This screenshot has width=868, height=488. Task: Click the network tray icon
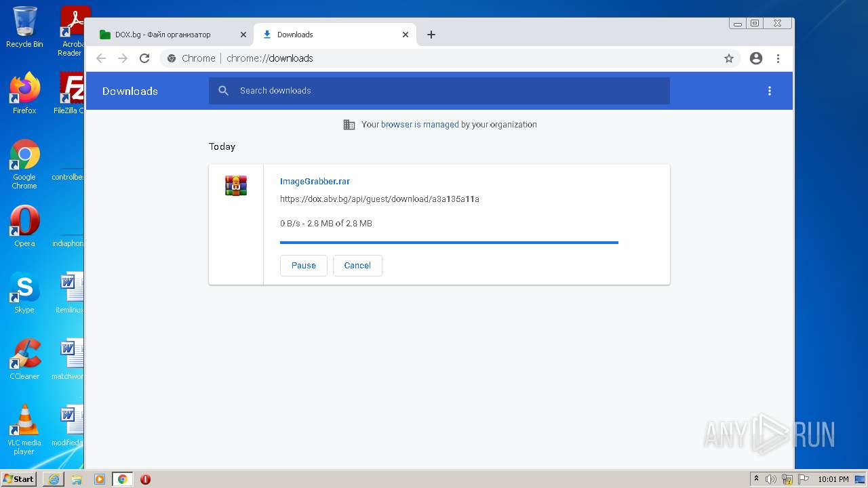coord(787,479)
